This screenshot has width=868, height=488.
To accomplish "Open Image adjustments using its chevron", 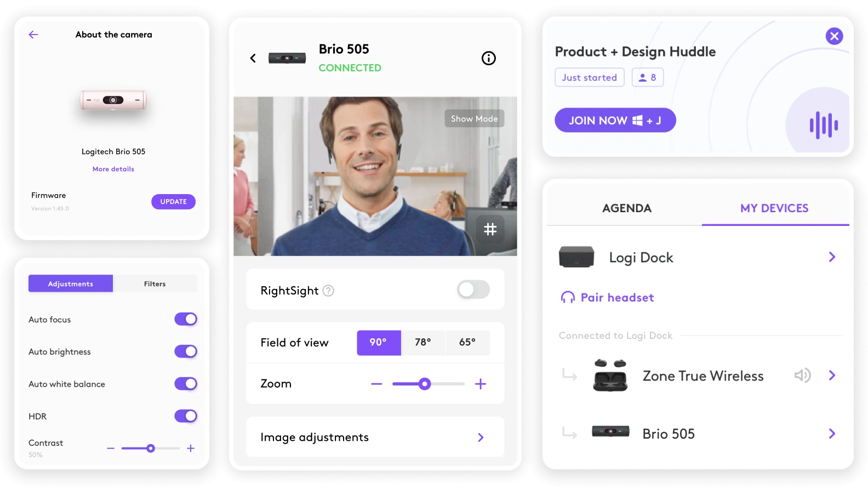I will pos(481,438).
